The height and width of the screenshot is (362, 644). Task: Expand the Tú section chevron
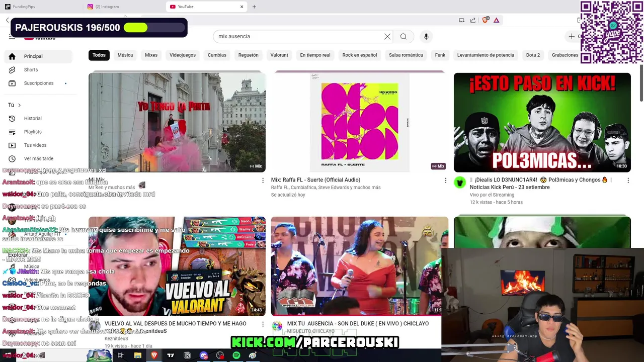pyautogui.click(x=19, y=105)
